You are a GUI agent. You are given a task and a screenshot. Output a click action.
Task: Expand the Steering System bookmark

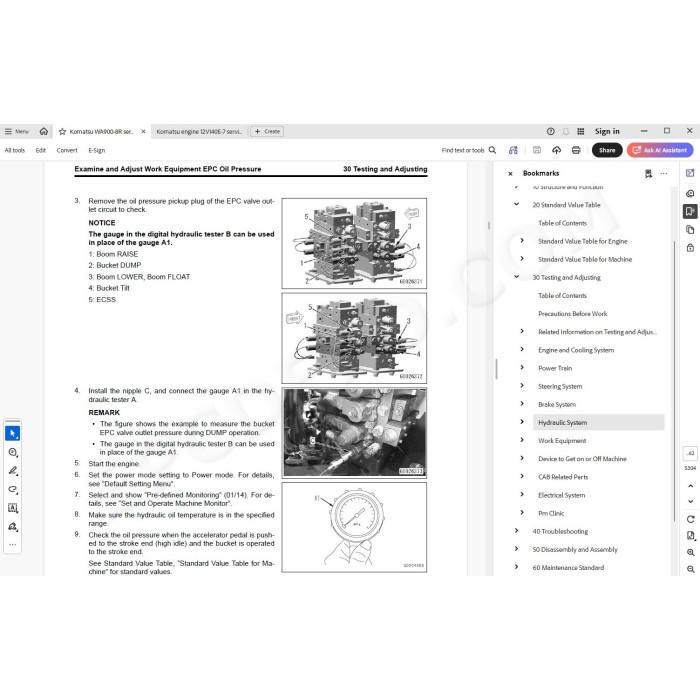(522, 386)
